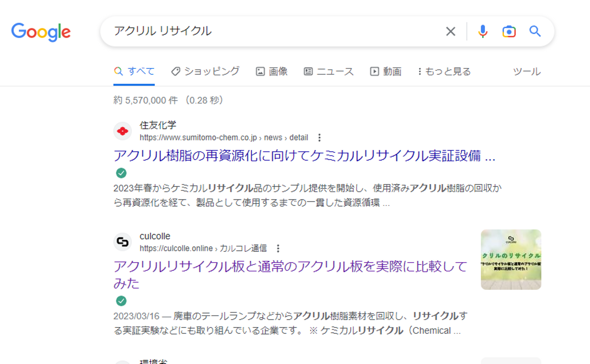Open the 動画 tab
This screenshot has width=590, height=364.
tap(386, 72)
